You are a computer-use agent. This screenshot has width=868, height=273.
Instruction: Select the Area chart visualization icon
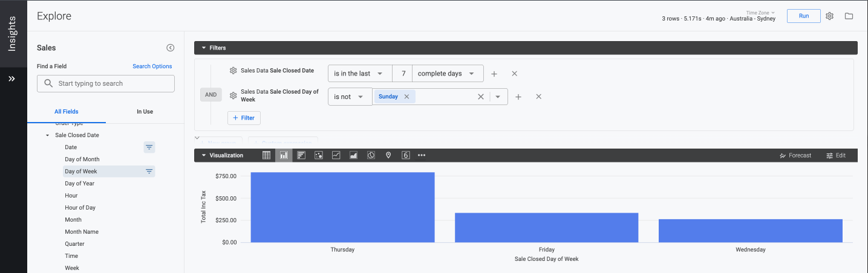(354, 155)
